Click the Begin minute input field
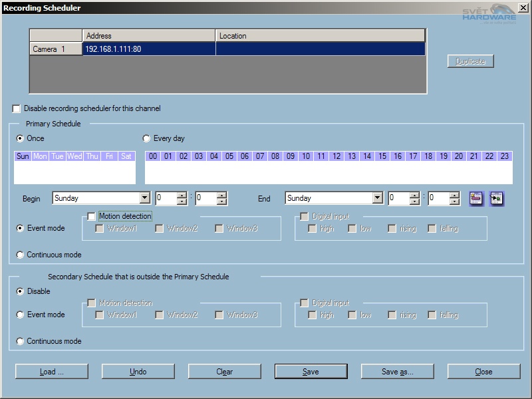Screen dimensions: 532x399 205,198
